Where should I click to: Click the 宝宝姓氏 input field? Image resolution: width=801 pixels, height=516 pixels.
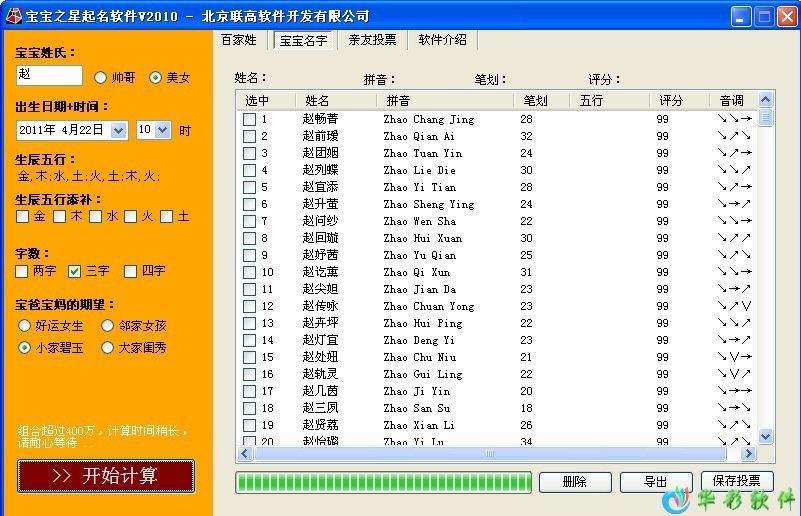(x=49, y=75)
